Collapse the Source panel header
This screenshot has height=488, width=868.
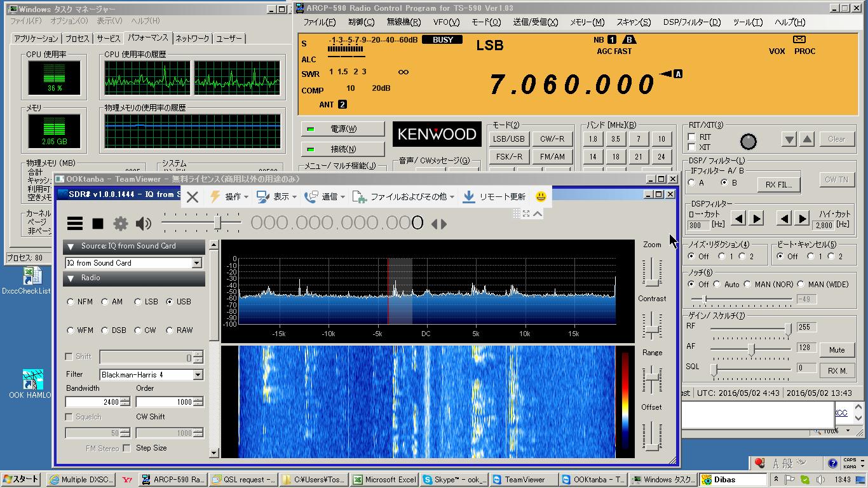click(x=134, y=246)
